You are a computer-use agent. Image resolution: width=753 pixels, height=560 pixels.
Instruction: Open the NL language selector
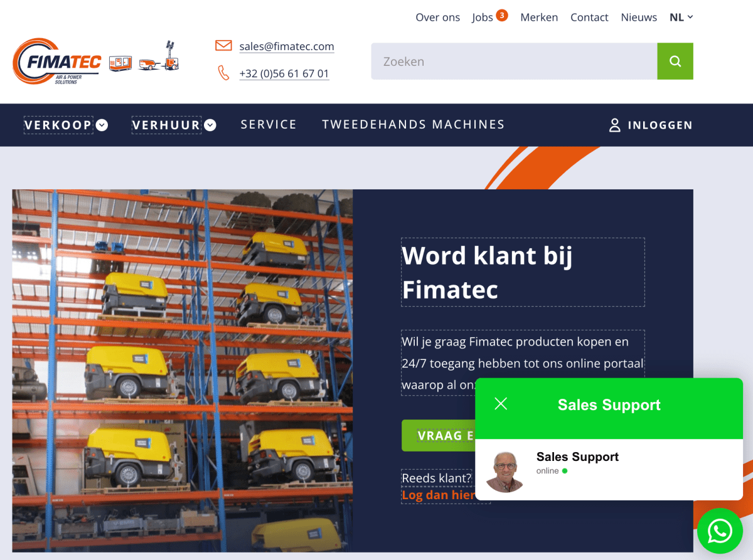coord(681,17)
